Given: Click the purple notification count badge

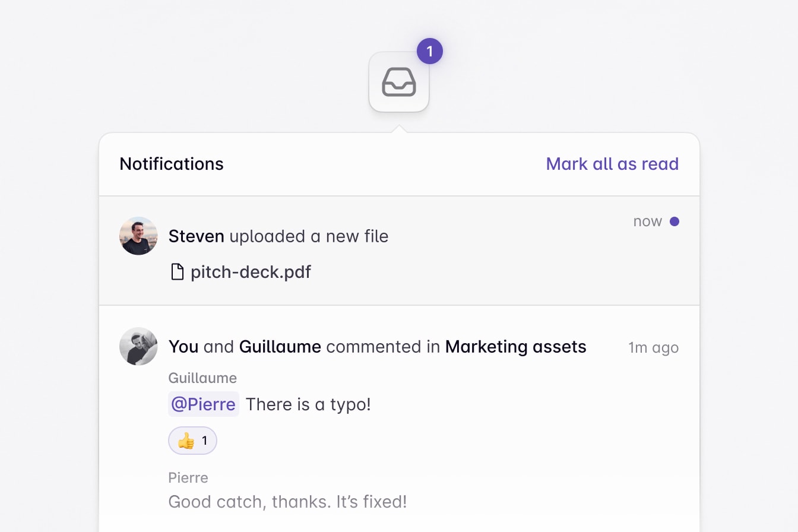Looking at the screenshot, I should (x=429, y=51).
